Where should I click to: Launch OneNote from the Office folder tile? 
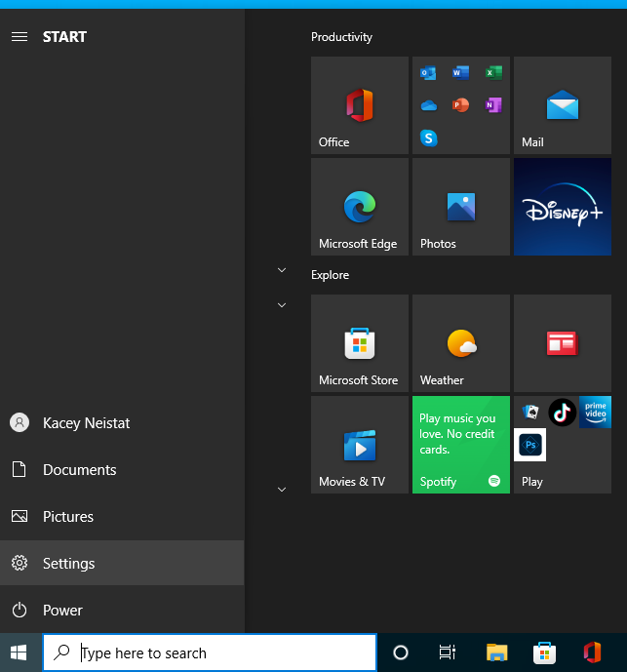(x=493, y=105)
